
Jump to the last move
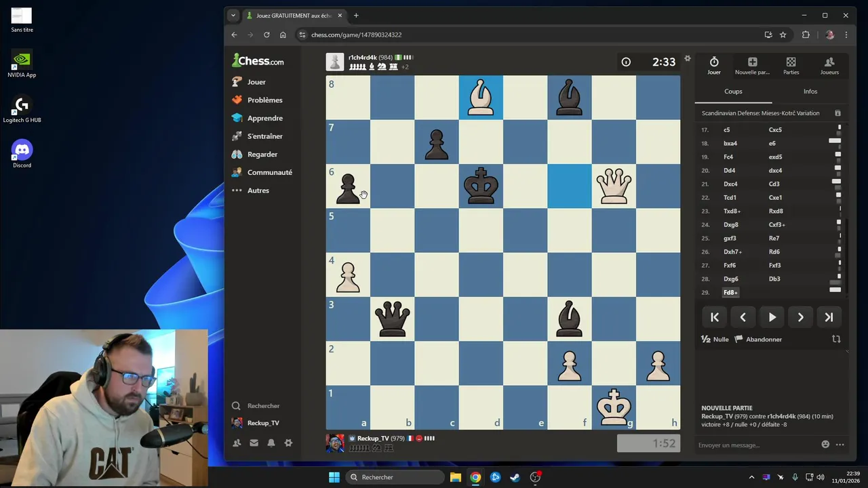click(829, 317)
